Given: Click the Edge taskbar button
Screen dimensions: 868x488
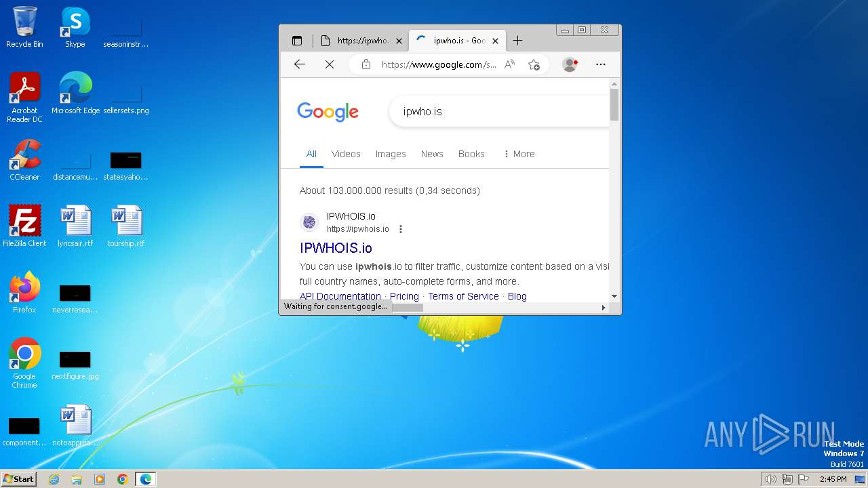Looking at the screenshot, I should click(146, 479).
